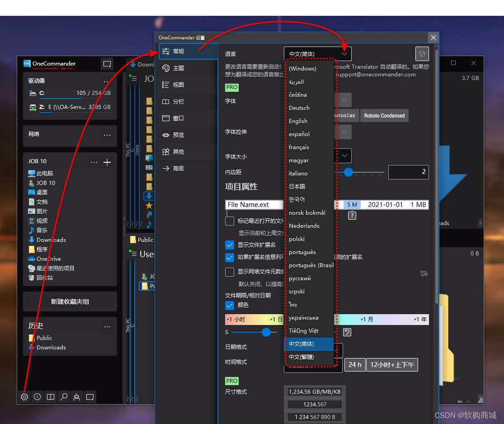Open 分栏 settings tab
504x424 pixels.
coord(188,102)
